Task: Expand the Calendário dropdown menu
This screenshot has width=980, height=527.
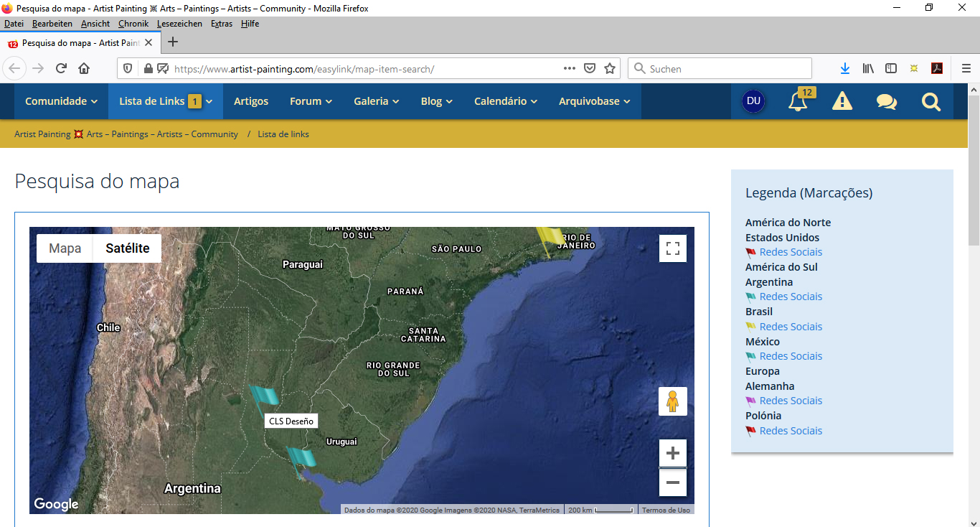Action: pyautogui.click(x=505, y=101)
